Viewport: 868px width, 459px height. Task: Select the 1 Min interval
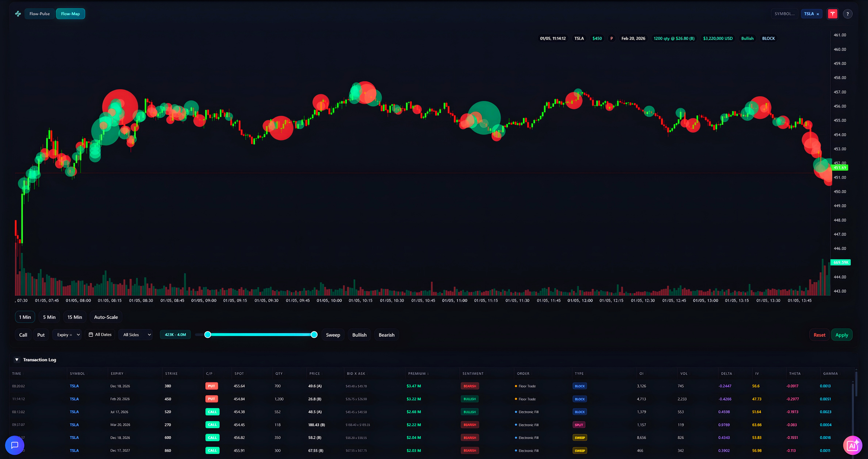pyautogui.click(x=25, y=317)
